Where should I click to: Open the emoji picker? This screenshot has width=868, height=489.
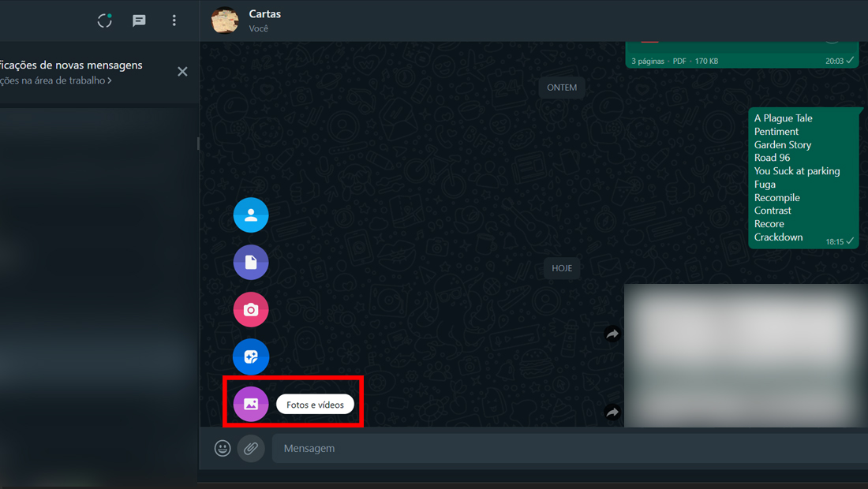click(223, 448)
